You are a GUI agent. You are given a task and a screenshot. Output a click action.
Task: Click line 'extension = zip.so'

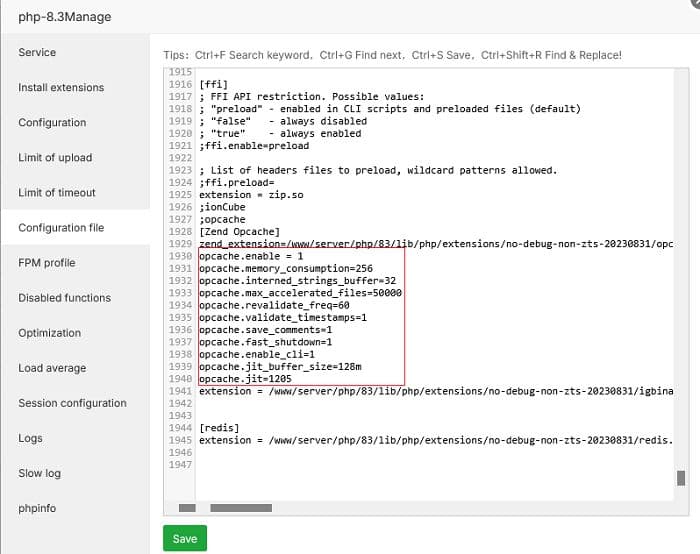click(x=251, y=195)
